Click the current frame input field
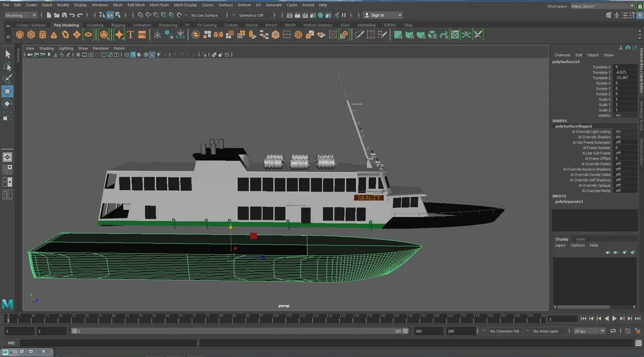The image size is (644, 357). point(562,319)
